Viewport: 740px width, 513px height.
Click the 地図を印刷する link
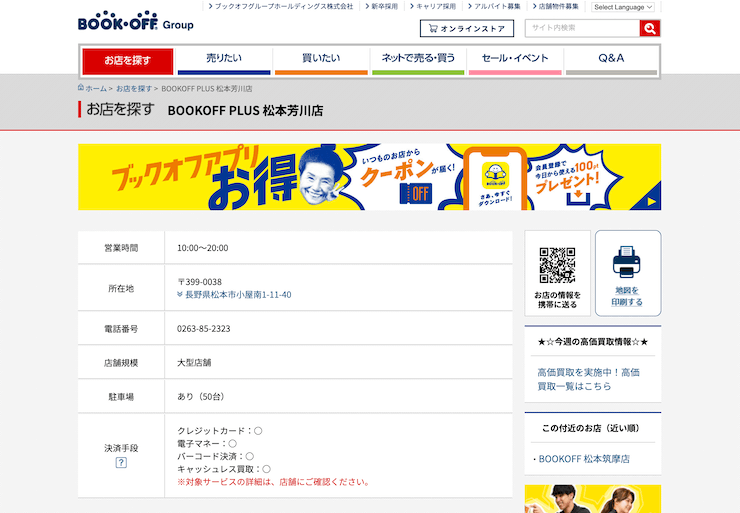tap(627, 296)
